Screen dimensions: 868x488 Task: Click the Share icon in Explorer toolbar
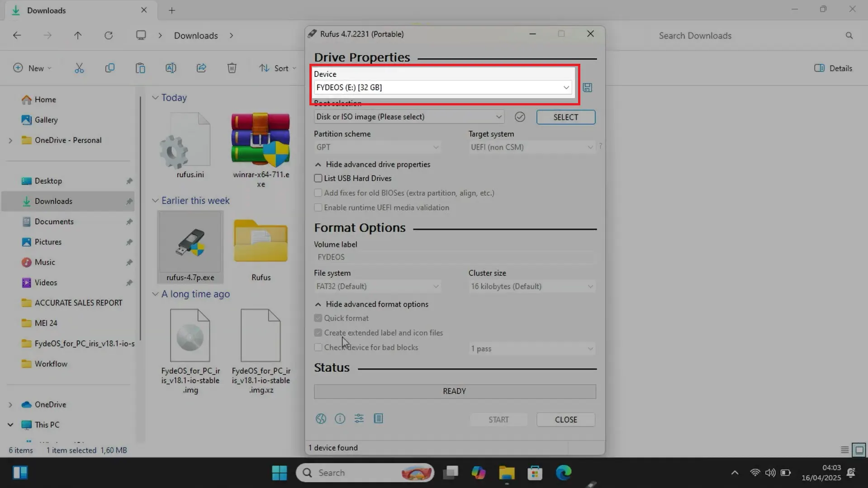click(x=201, y=68)
